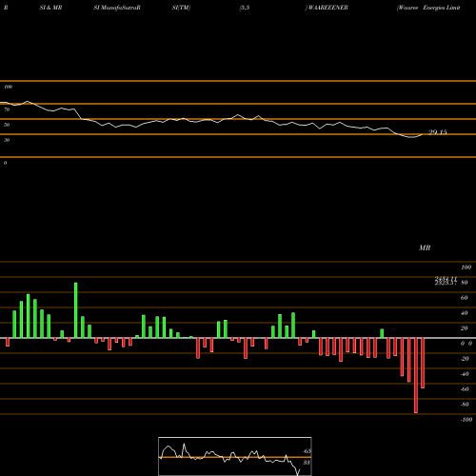476x476 pixels.
Task: Open the mini RSI overview chart thumbnail
Action: 235,456
